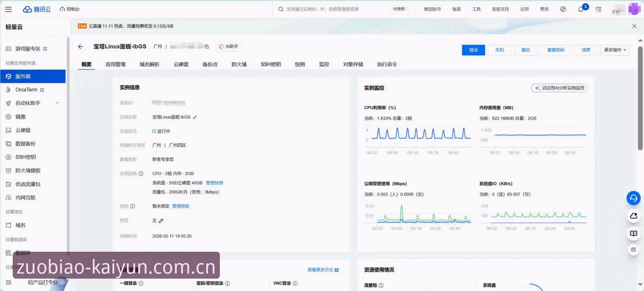The image size is (644, 291).
Task: Open the AI助手 assistant
Action: pos(228,47)
